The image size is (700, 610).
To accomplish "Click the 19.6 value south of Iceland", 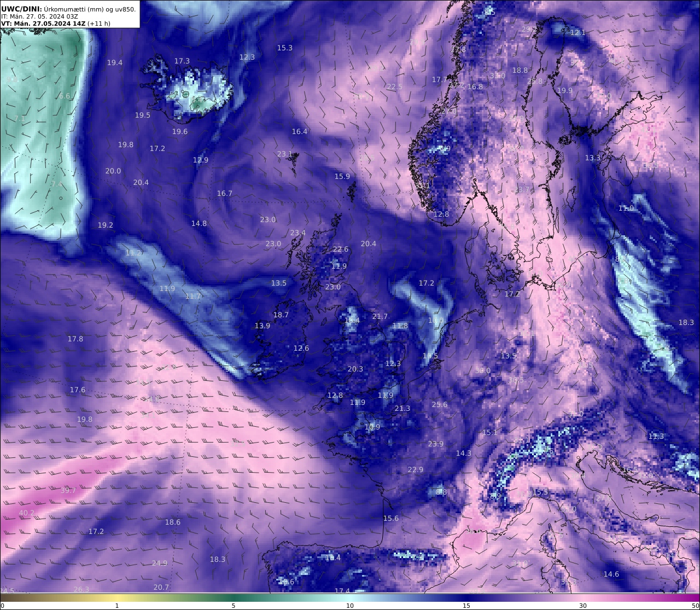I will tap(180, 132).
